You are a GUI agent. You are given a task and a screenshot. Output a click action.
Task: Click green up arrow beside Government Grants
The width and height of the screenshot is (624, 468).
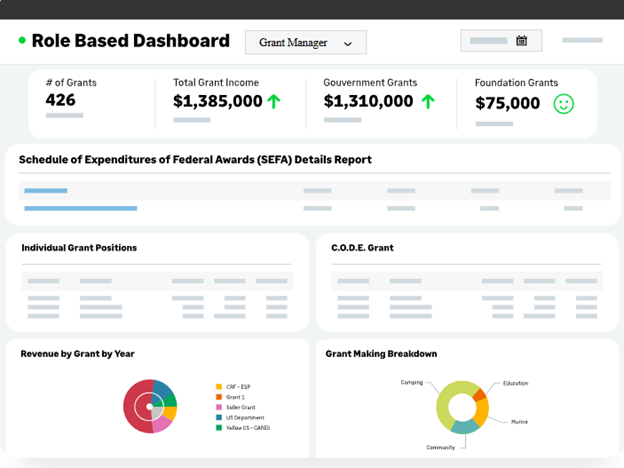(x=428, y=101)
